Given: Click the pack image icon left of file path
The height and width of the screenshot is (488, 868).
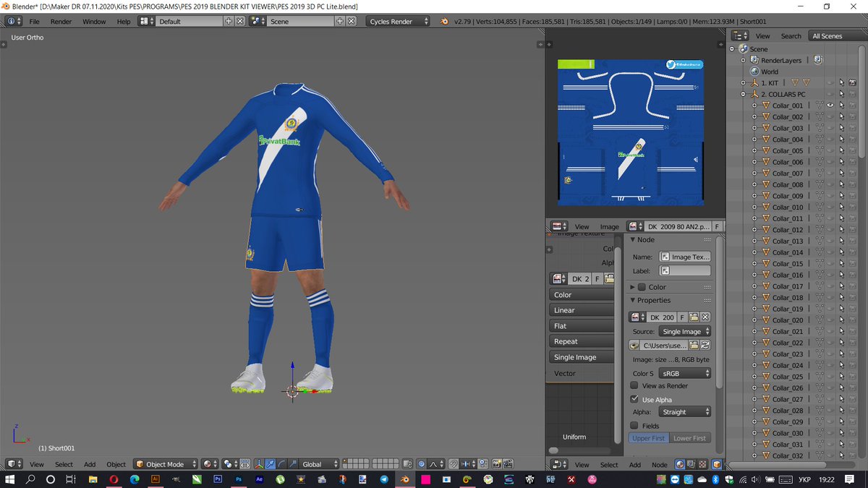Looking at the screenshot, I should [634, 346].
